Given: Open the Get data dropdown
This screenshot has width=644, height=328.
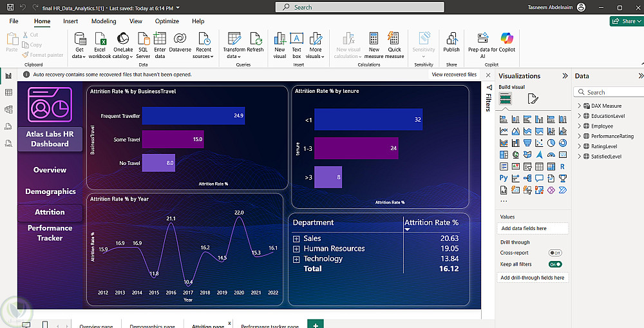Looking at the screenshot, I should click(79, 45).
